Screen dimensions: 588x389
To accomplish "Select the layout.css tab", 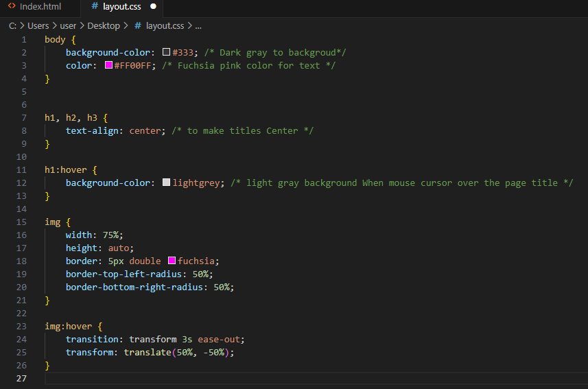I will point(122,7).
